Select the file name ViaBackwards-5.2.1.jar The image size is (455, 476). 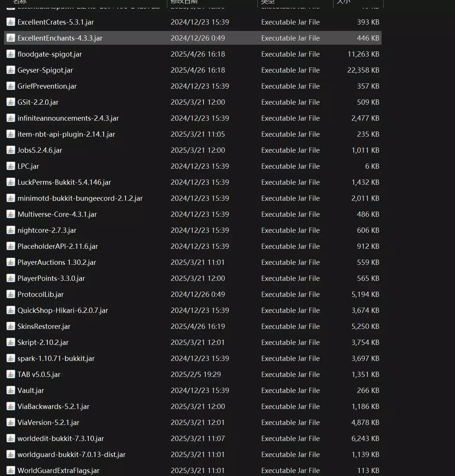coord(53,406)
